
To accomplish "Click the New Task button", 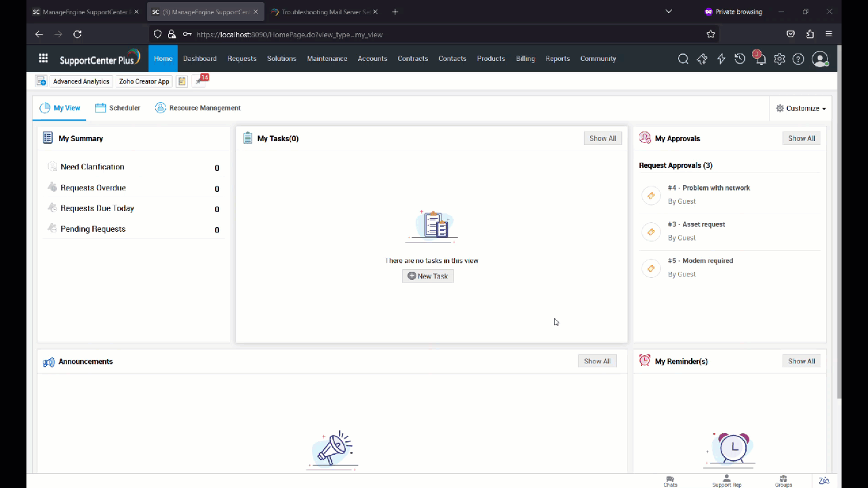I will tap(428, 276).
